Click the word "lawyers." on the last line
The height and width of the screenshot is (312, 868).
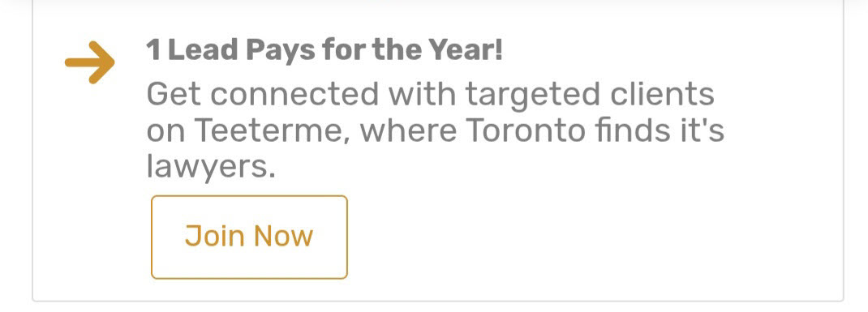tap(211, 169)
